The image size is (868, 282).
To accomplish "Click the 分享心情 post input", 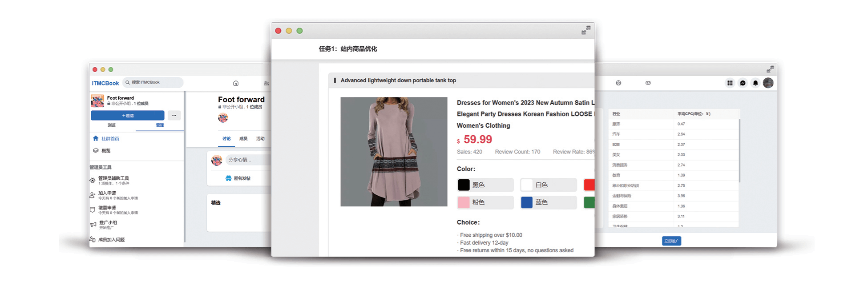I will tap(248, 160).
